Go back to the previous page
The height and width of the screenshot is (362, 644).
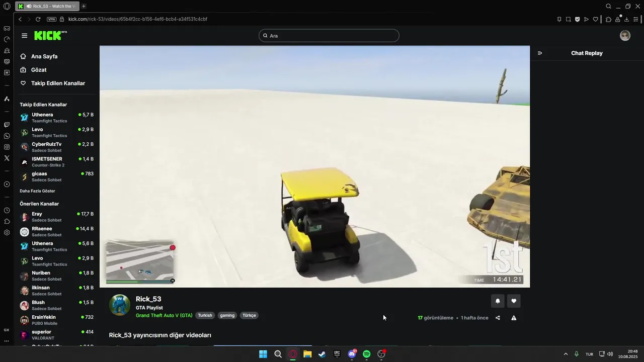coord(20,19)
